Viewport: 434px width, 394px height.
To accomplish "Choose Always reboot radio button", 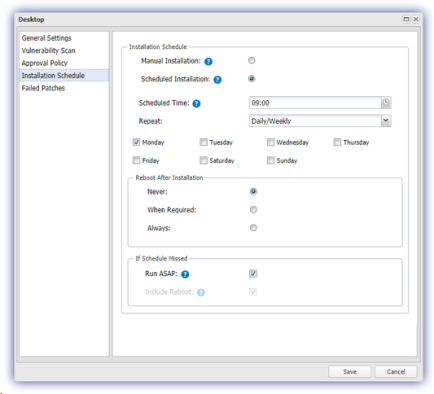I will pos(253,228).
